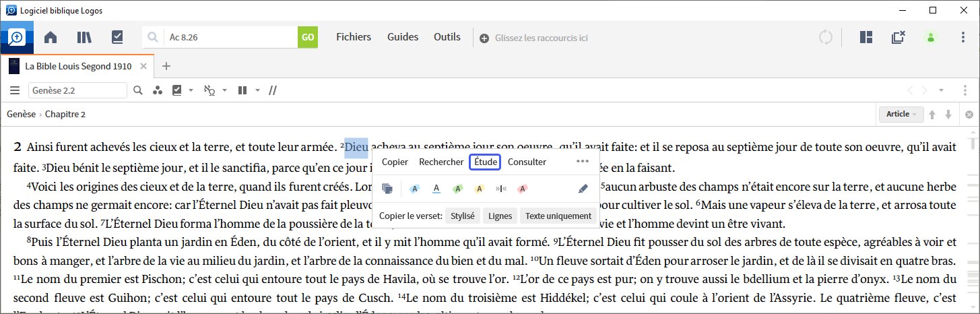Select the La Bible Louis Segond 1910 tab
This screenshot has width=980, height=314.
(77, 66)
